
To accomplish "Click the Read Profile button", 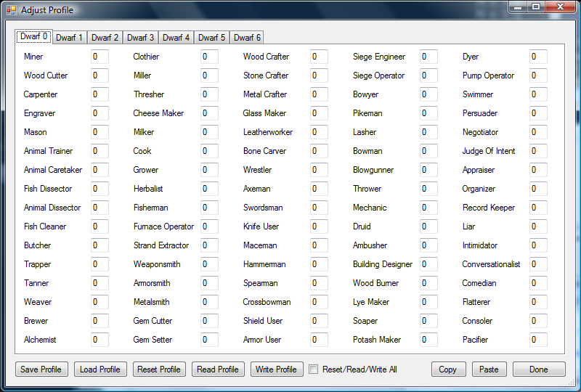I will point(218,369).
